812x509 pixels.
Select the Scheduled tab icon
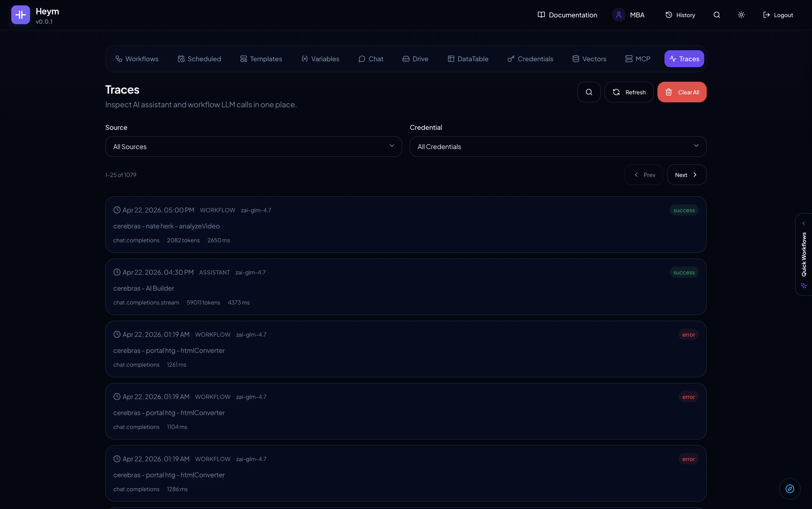(180, 58)
